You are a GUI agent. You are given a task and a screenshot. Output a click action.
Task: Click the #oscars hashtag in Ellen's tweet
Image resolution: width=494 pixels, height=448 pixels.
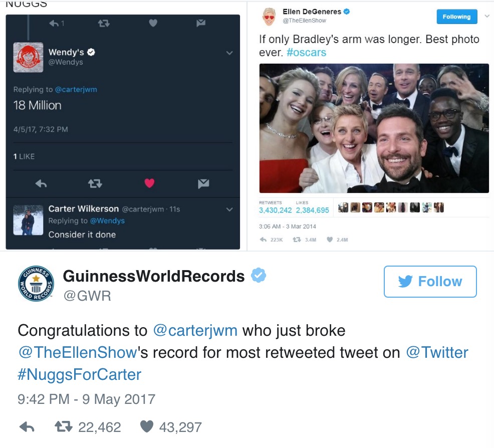pyautogui.click(x=307, y=52)
